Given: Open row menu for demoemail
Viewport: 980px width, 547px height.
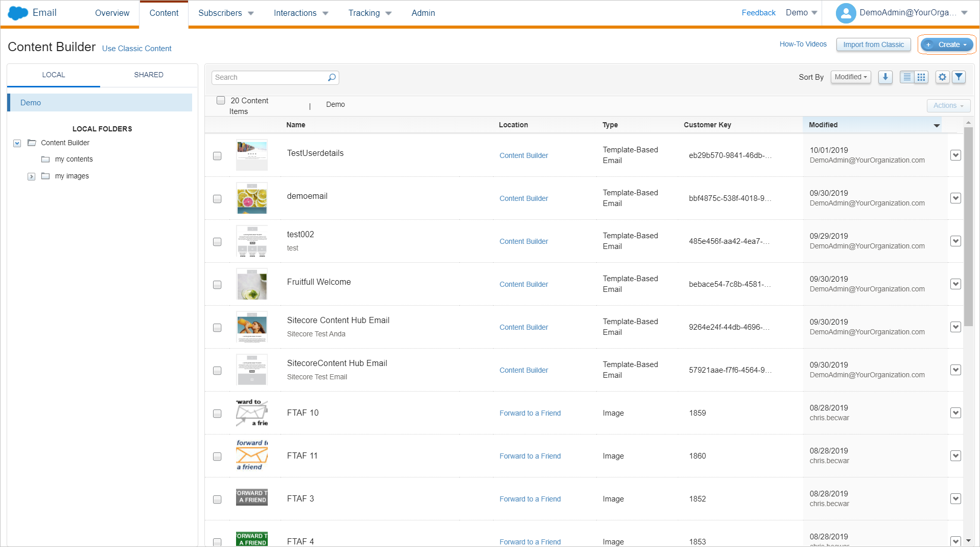Looking at the screenshot, I should click(x=955, y=198).
